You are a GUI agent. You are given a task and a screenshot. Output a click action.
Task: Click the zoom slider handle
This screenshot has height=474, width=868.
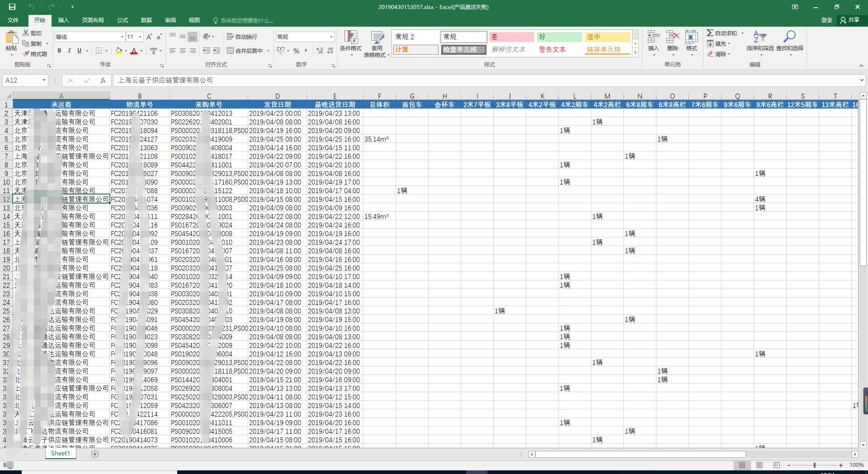[815, 465]
